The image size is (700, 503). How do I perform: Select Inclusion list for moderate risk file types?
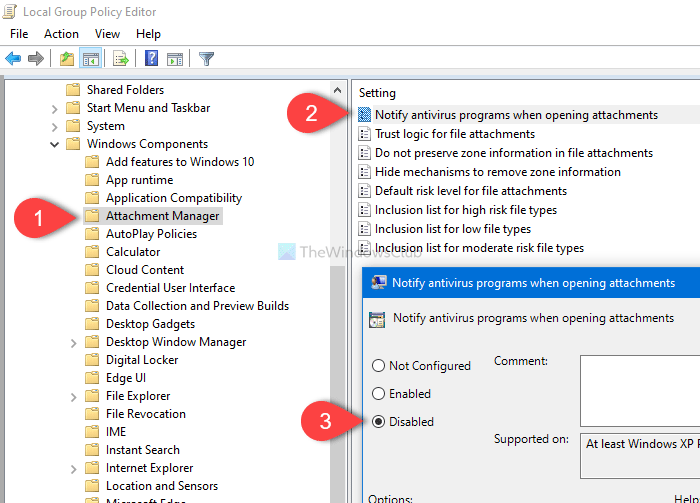pyautogui.click(x=479, y=247)
